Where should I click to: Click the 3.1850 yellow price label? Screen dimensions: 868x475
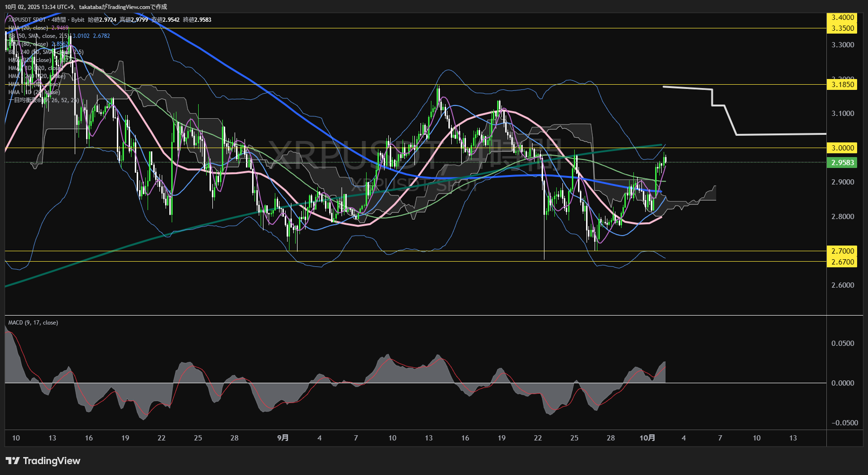pyautogui.click(x=842, y=85)
